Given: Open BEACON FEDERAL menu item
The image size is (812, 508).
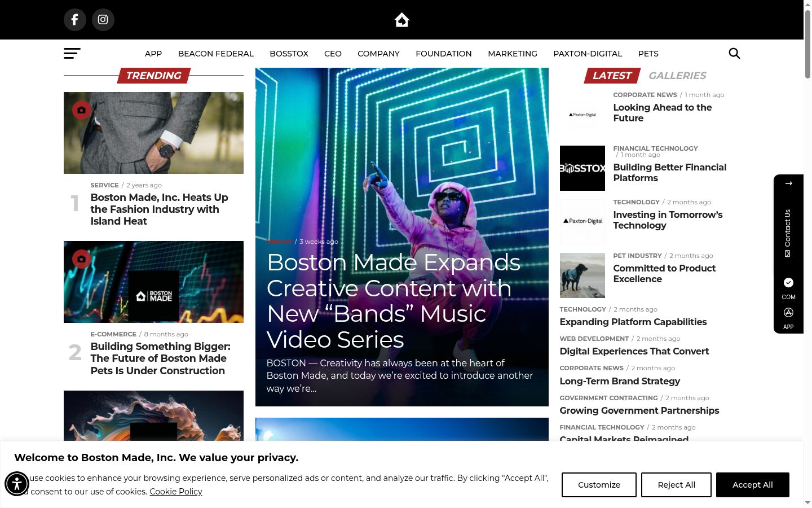Looking at the screenshot, I should pos(216,54).
